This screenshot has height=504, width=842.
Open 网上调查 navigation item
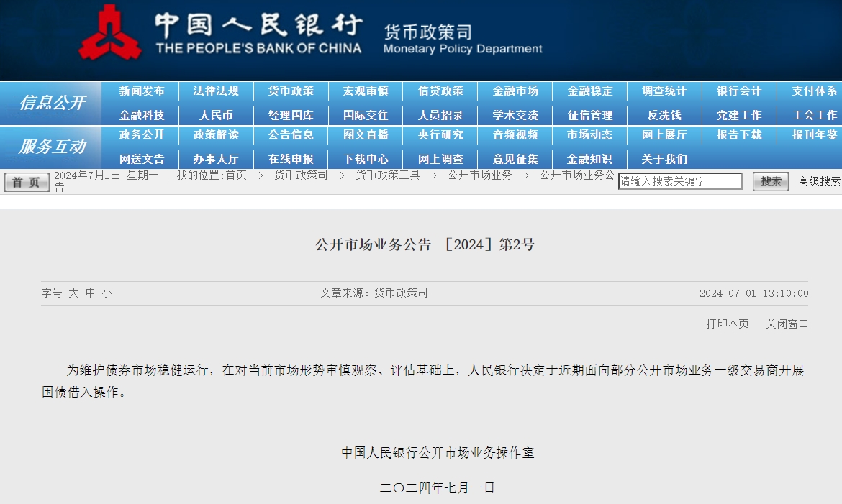(x=440, y=160)
